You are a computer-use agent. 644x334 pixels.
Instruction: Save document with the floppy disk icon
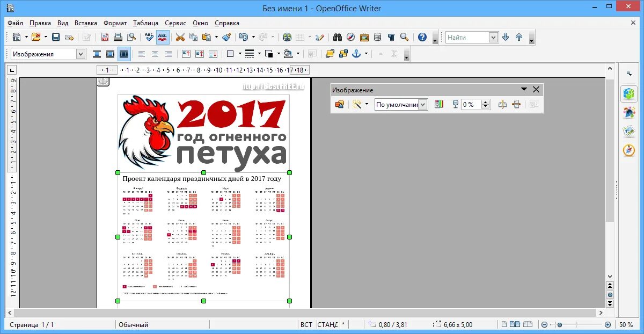click(56, 37)
